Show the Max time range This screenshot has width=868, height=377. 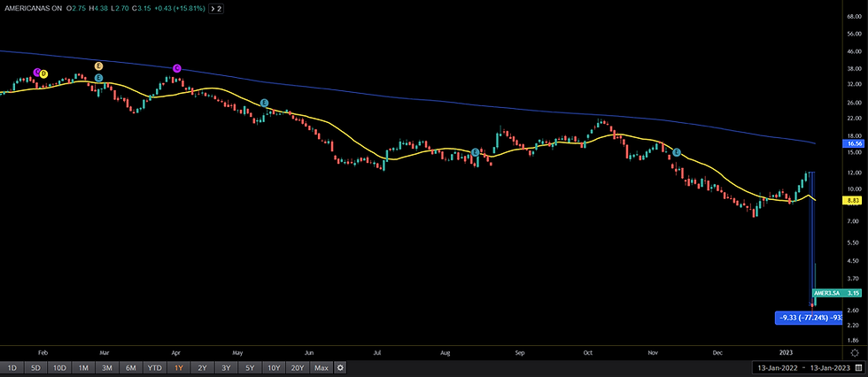click(321, 367)
